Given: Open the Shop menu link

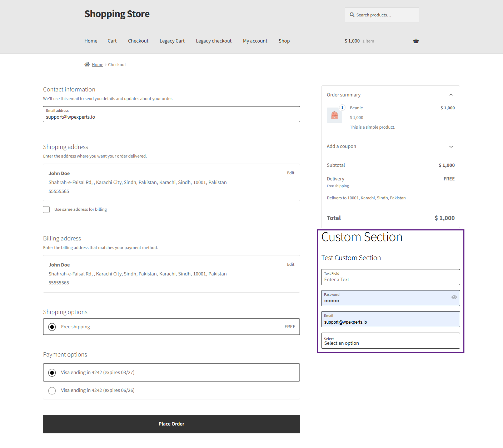Looking at the screenshot, I should 284,41.
